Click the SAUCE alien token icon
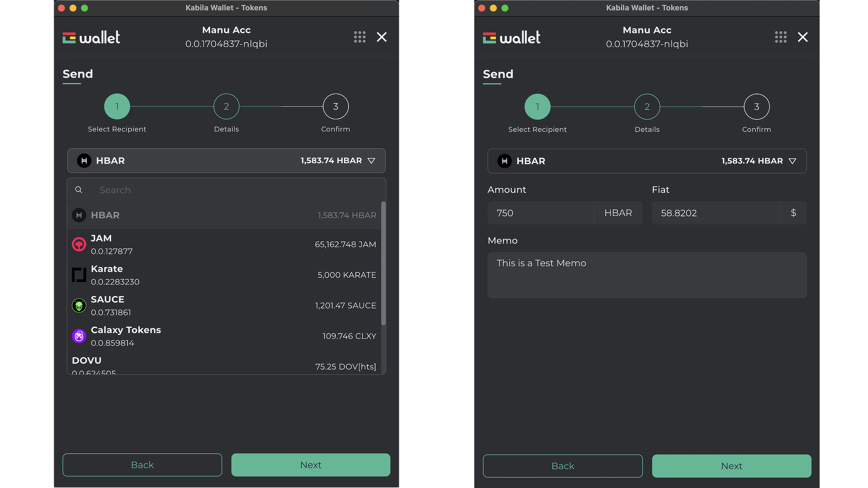868x488 pixels. coord(79,305)
